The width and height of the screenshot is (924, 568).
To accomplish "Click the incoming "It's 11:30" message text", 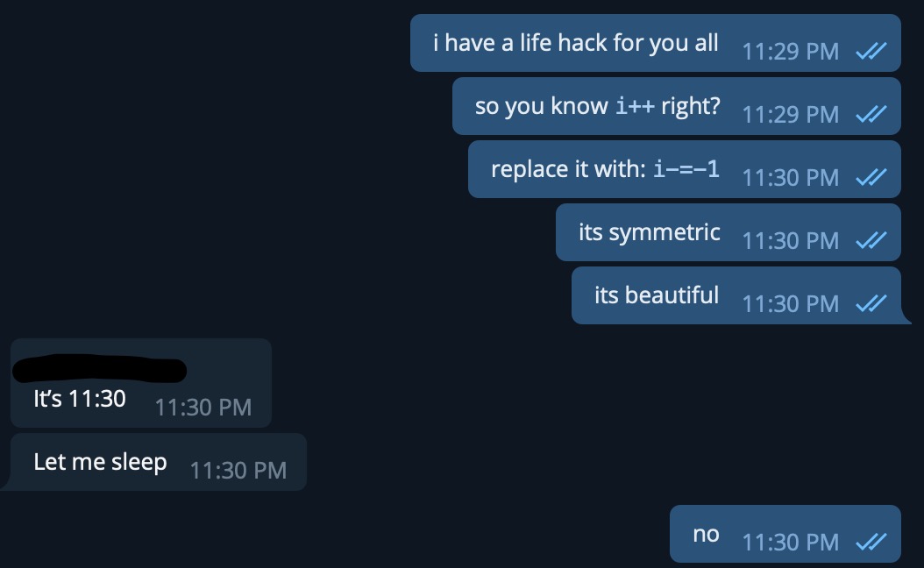I will (80, 399).
